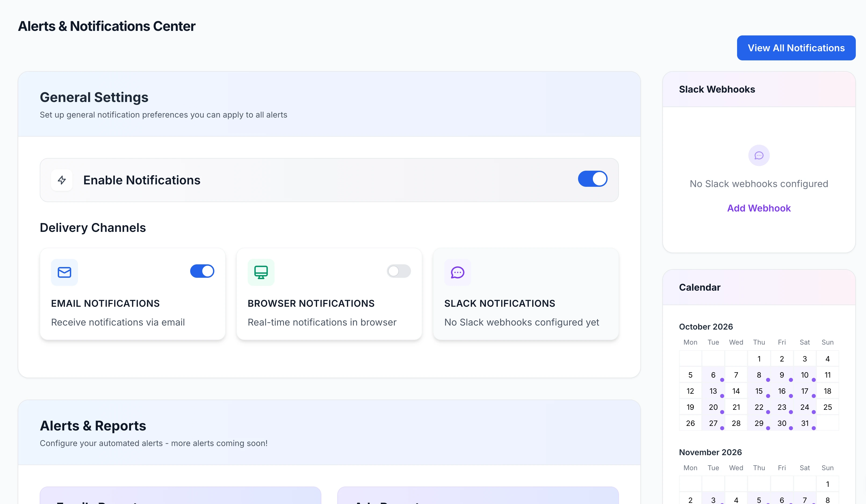This screenshot has width=866, height=504.
Task: Click the Calendar panel title
Action: point(700,287)
